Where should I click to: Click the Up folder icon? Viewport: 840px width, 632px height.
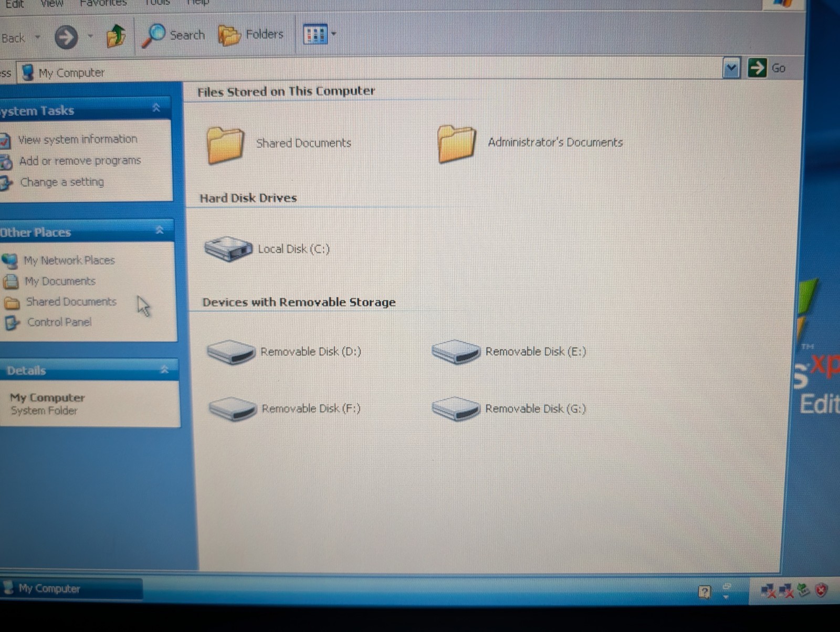pos(116,36)
